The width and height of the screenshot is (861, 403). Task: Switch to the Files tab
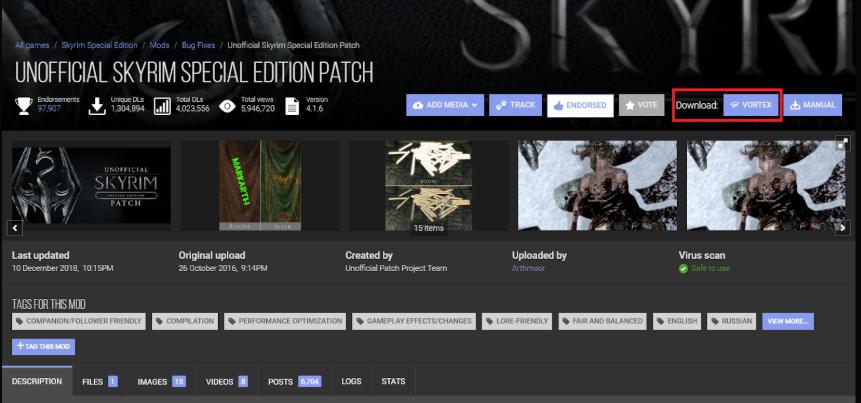pyautogui.click(x=100, y=381)
